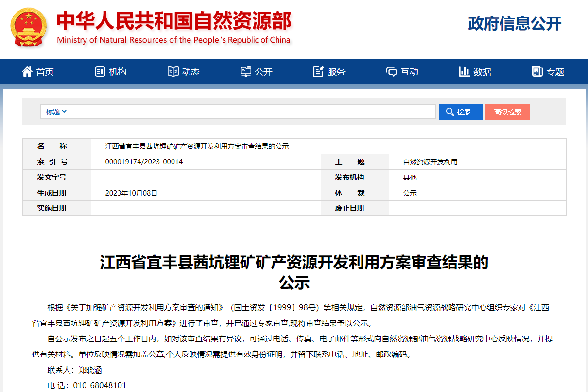Click the 互动 speech bubble icon

(x=392, y=71)
